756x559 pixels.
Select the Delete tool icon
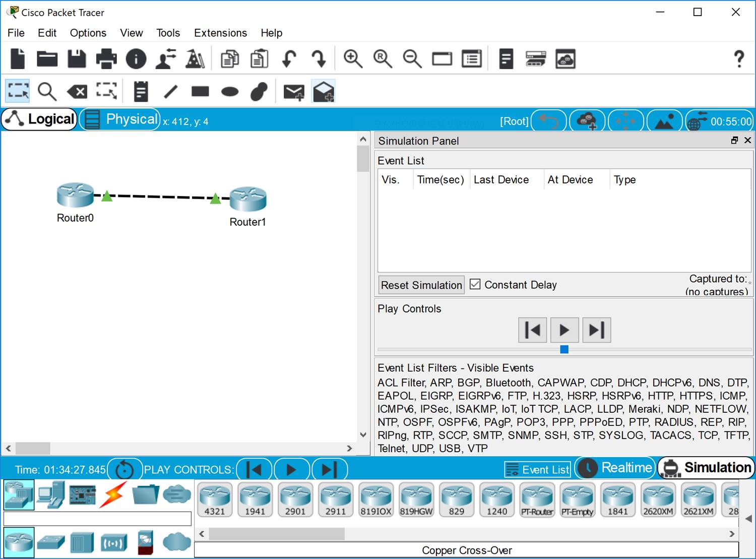(x=77, y=92)
